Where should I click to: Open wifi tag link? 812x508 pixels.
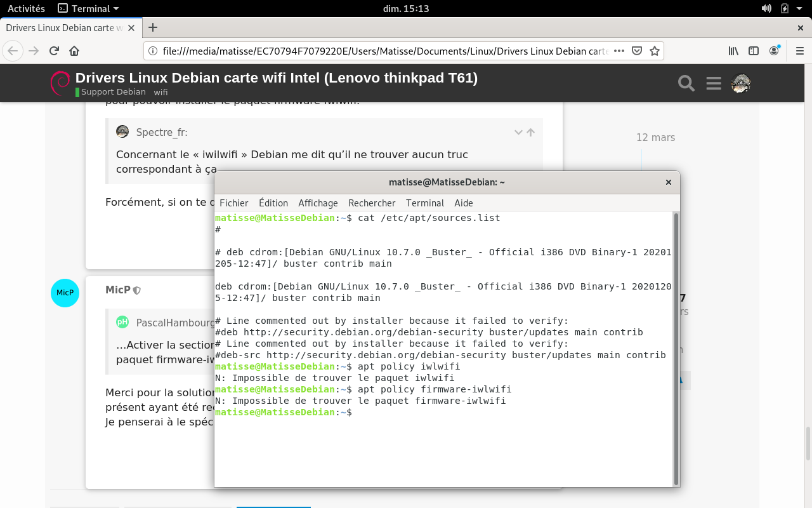pyautogui.click(x=160, y=92)
